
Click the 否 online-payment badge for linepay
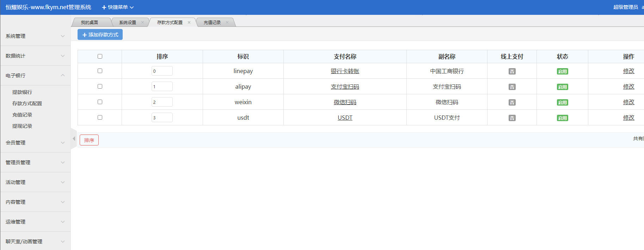pyautogui.click(x=512, y=71)
